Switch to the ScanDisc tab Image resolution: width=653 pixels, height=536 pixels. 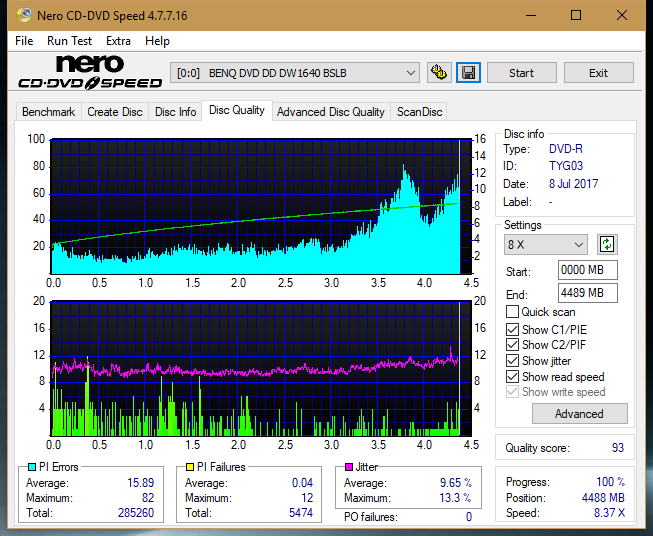click(x=419, y=112)
